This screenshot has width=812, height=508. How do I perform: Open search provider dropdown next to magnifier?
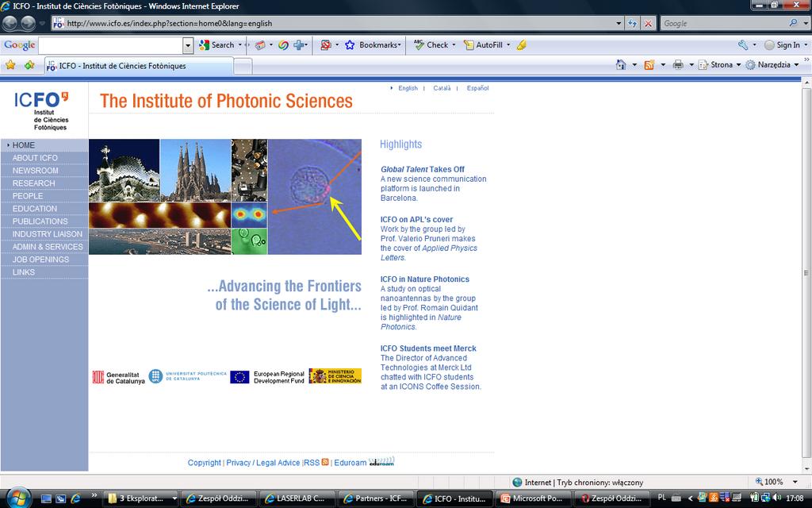(806, 23)
